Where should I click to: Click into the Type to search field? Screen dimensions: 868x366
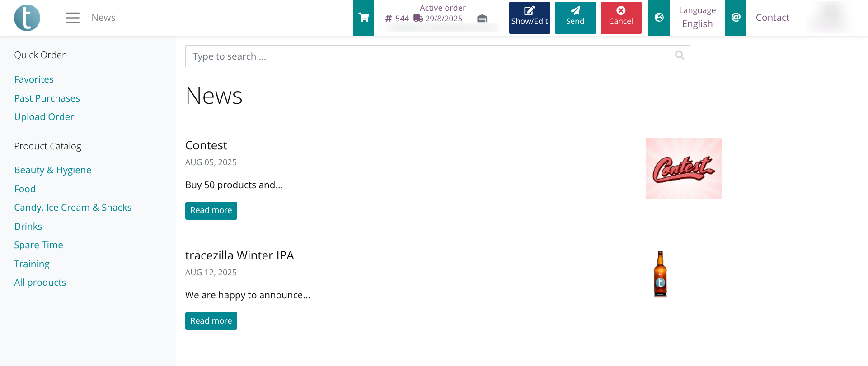(x=437, y=56)
